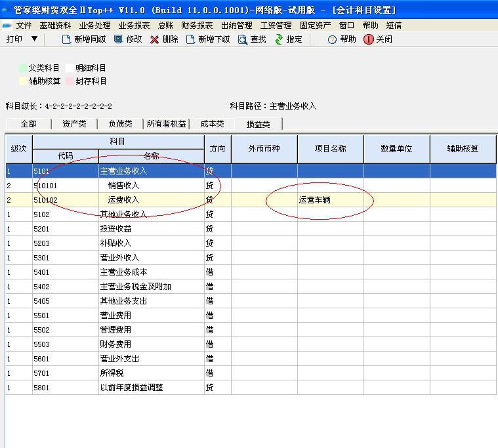Click the 运营车辆 project cell
Image resolution: width=498 pixels, height=448 pixels.
point(330,199)
